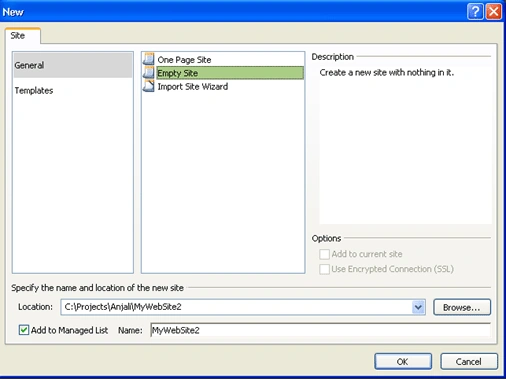Tick the Add to current site checkbox
This screenshot has height=379, width=506.
point(324,254)
